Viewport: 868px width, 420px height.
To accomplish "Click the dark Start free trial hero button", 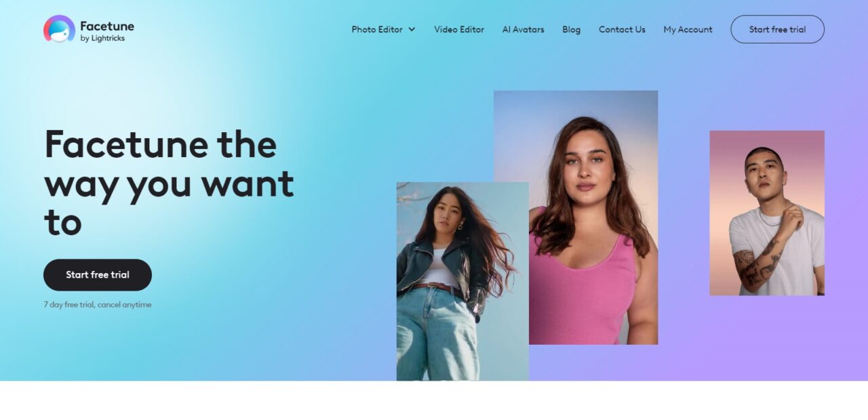I will pyautogui.click(x=98, y=275).
